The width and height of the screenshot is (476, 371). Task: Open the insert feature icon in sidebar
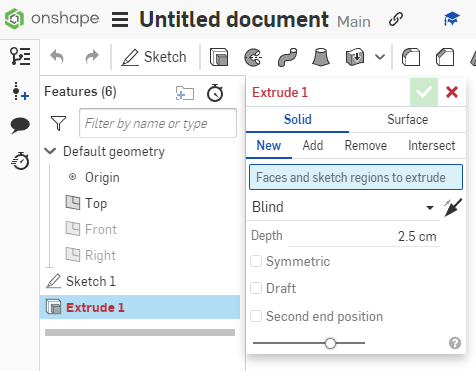[20, 91]
